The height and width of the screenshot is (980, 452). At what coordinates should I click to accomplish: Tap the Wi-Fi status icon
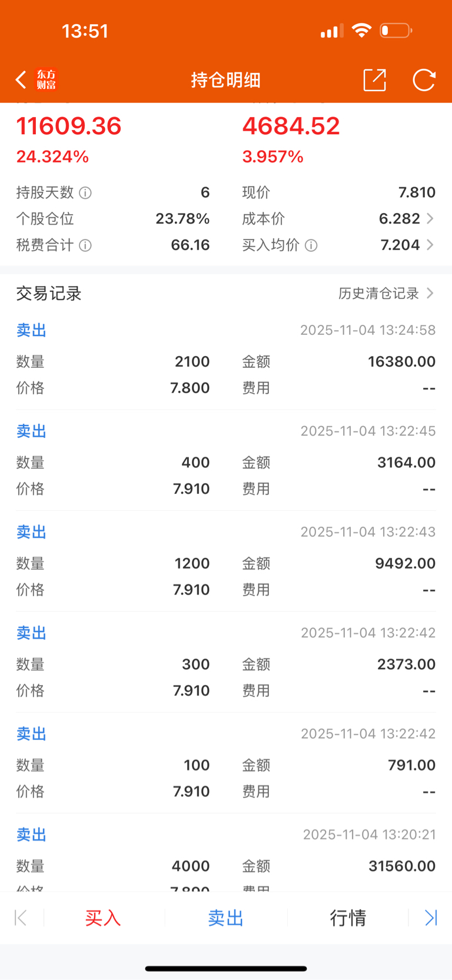(x=361, y=30)
